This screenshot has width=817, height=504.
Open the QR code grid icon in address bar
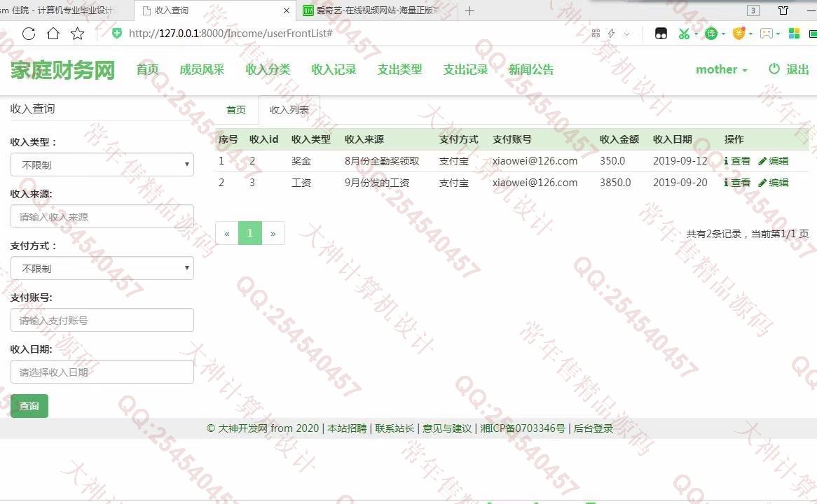tap(596, 34)
